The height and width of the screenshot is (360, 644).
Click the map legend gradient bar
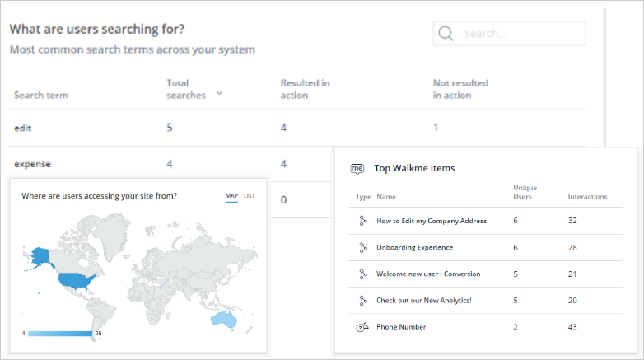click(60, 334)
